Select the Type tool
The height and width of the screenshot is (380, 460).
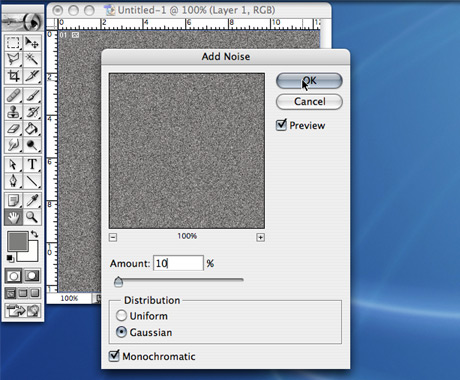(32, 165)
